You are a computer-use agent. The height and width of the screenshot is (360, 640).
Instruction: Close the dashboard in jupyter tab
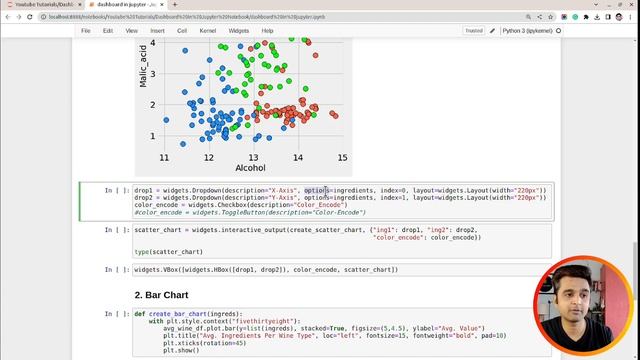(162, 4)
